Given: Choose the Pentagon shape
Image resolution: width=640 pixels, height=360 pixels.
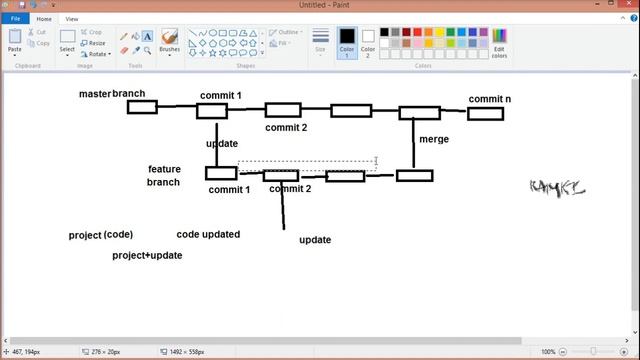Looking at the screenshot, I should 213,43.
